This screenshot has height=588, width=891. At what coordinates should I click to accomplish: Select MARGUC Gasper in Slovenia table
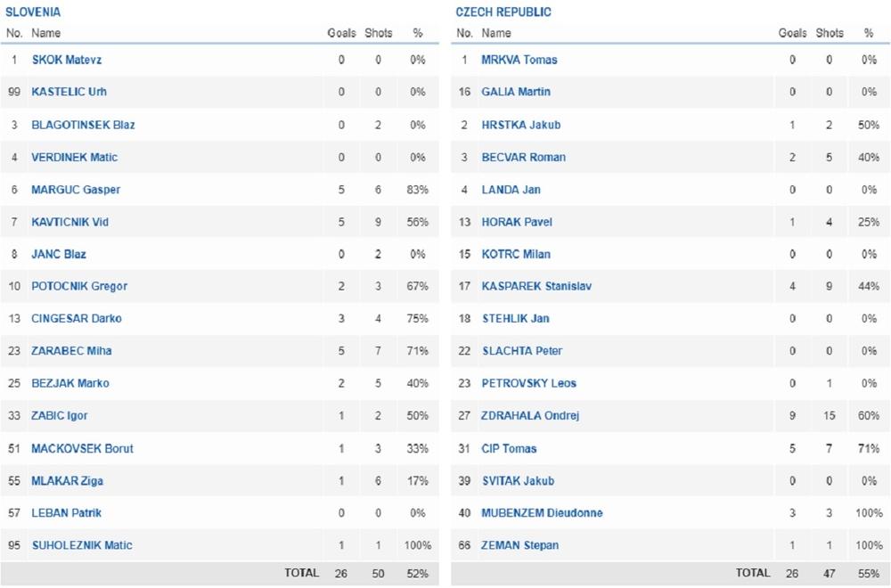(76, 190)
